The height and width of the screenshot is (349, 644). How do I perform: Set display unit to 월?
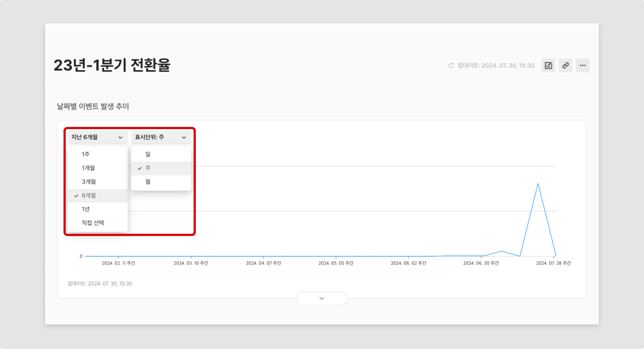coord(148,182)
